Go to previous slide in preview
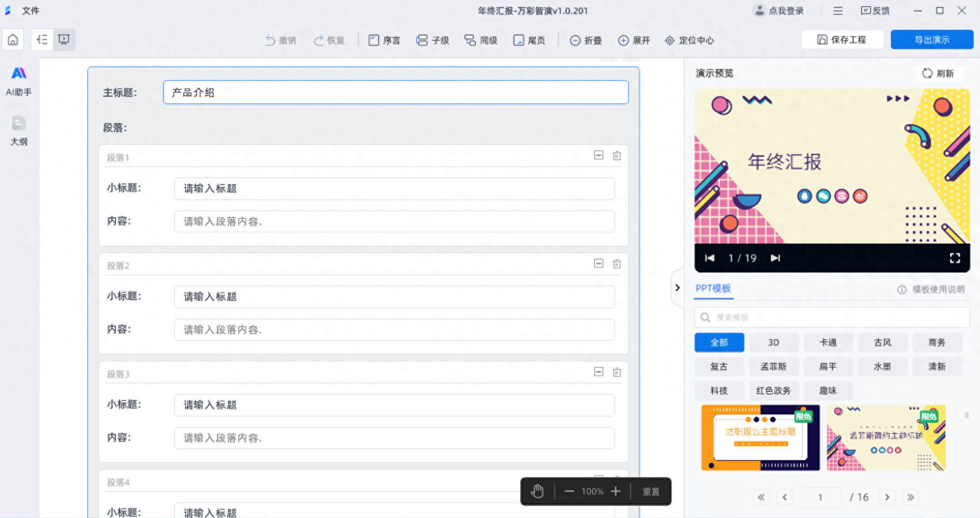 (x=710, y=258)
